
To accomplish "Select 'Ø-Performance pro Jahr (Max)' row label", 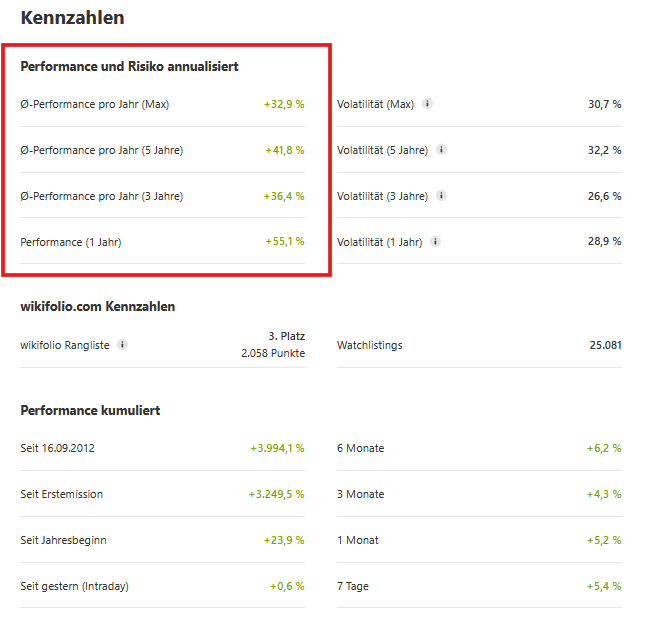I will pos(95,104).
